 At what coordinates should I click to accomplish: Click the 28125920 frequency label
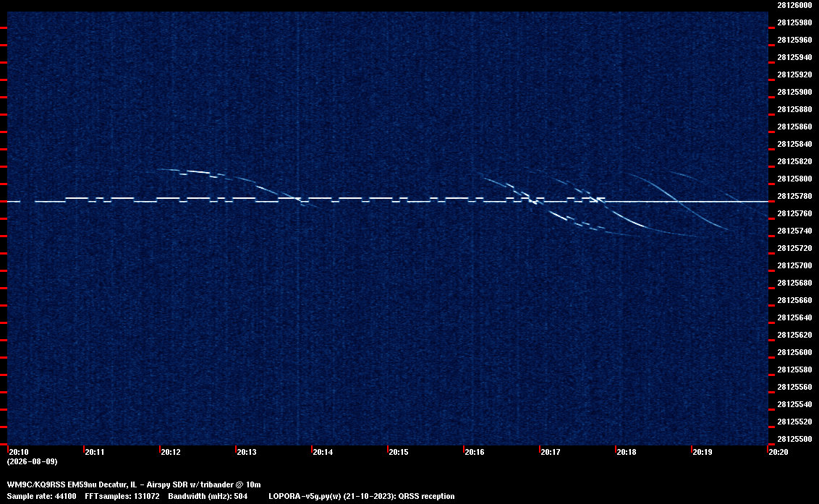(x=794, y=74)
